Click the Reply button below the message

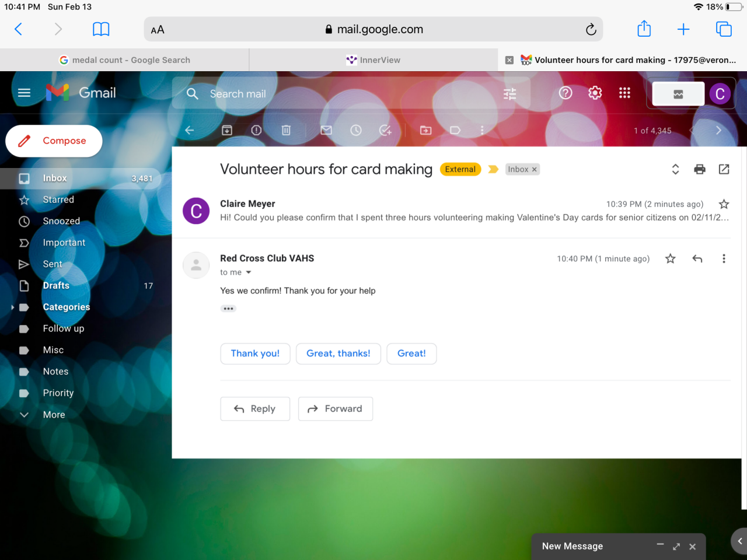pos(255,409)
